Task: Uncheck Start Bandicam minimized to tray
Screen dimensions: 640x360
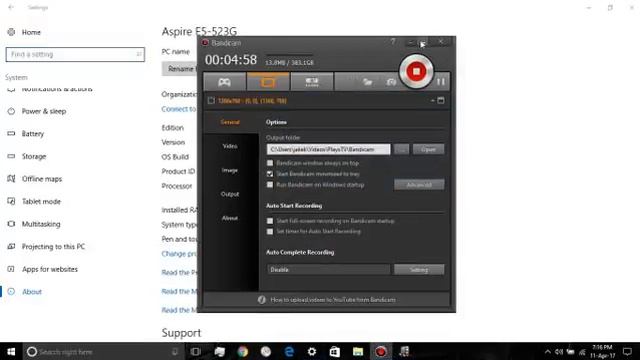Action: tap(270, 174)
